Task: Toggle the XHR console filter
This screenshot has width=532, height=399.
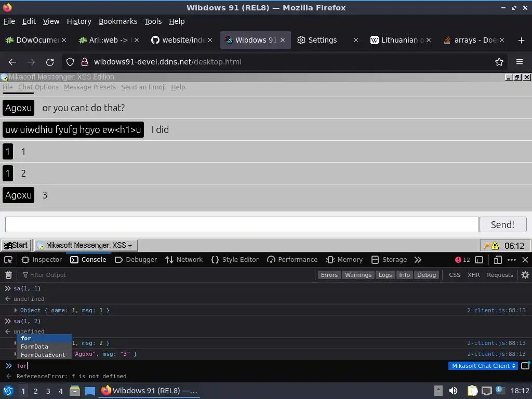Action: click(474, 275)
